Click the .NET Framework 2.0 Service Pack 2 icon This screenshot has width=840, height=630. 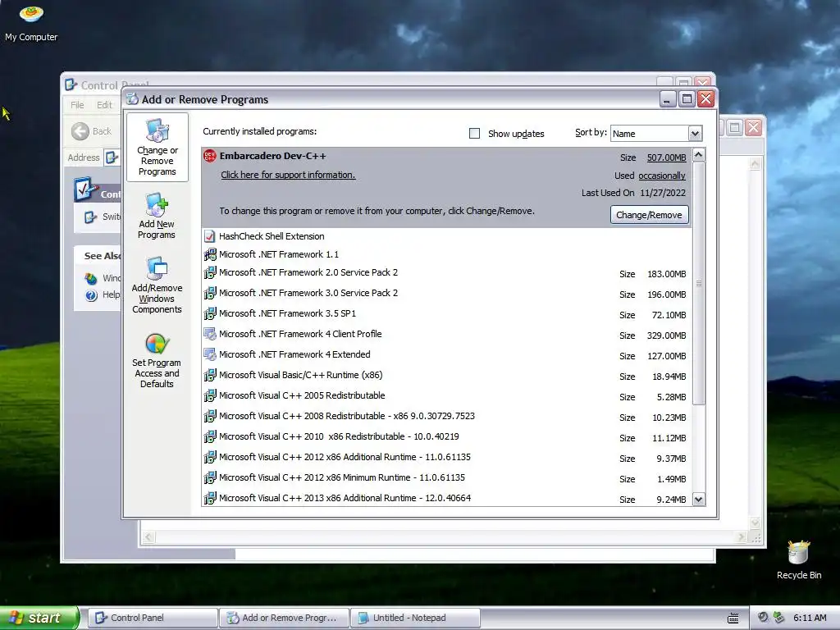(x=209, y=272)
